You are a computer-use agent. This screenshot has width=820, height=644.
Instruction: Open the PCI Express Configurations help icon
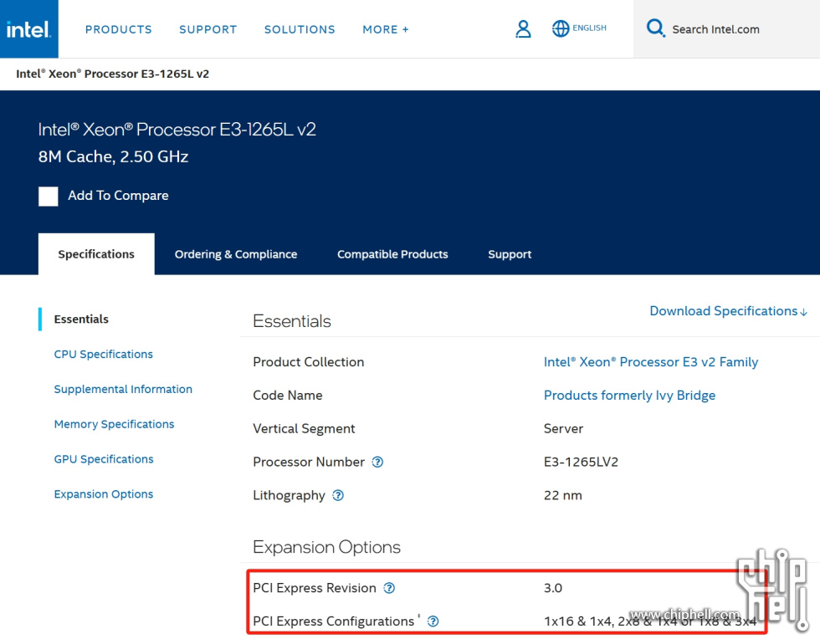[x=433, y=621]
